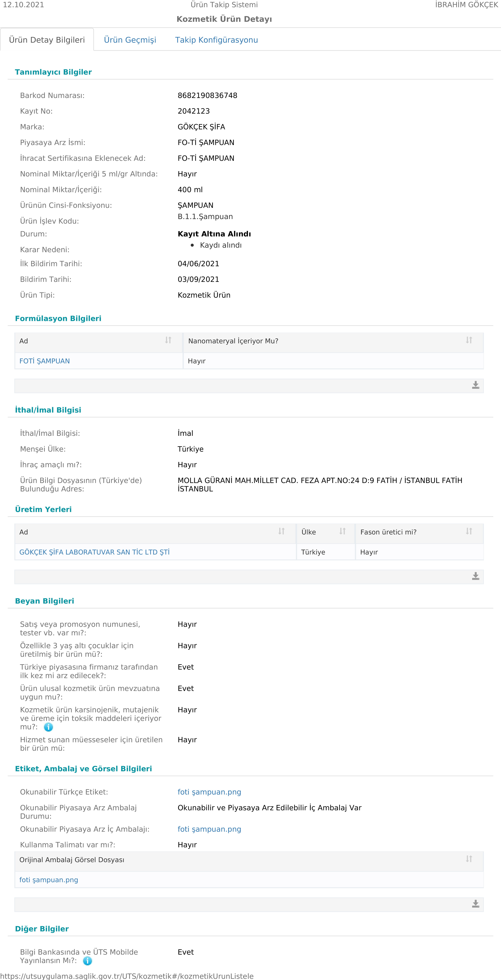Click the user name İBRAHİM GÖKÇEK
501x980 pixels.
tap(467, 5)
